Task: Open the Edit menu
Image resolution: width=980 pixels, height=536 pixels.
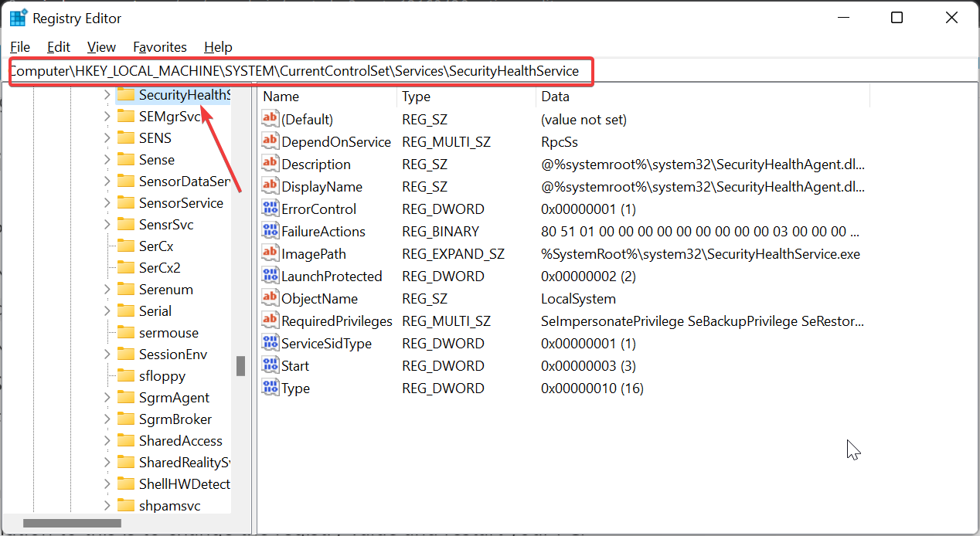Action: tap(59, 47)
